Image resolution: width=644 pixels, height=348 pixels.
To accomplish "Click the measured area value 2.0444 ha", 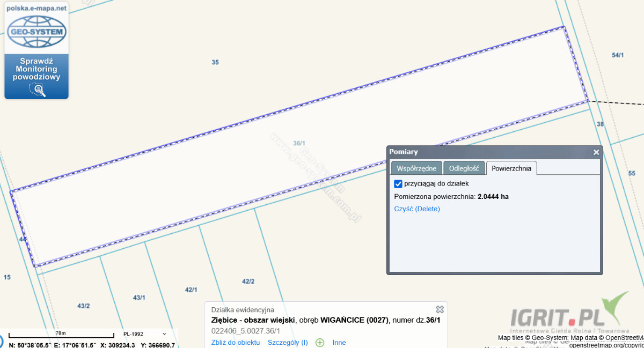I will click(x=493, y=196).
